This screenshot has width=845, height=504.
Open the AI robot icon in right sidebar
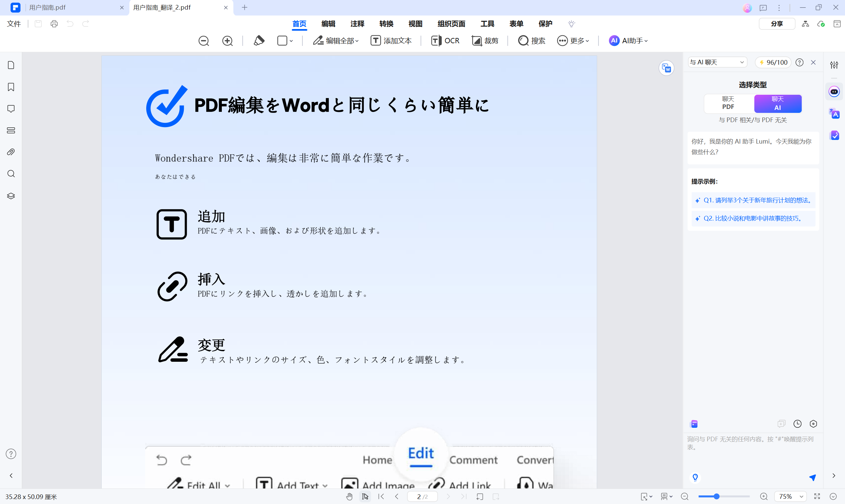tap(834, 92)
